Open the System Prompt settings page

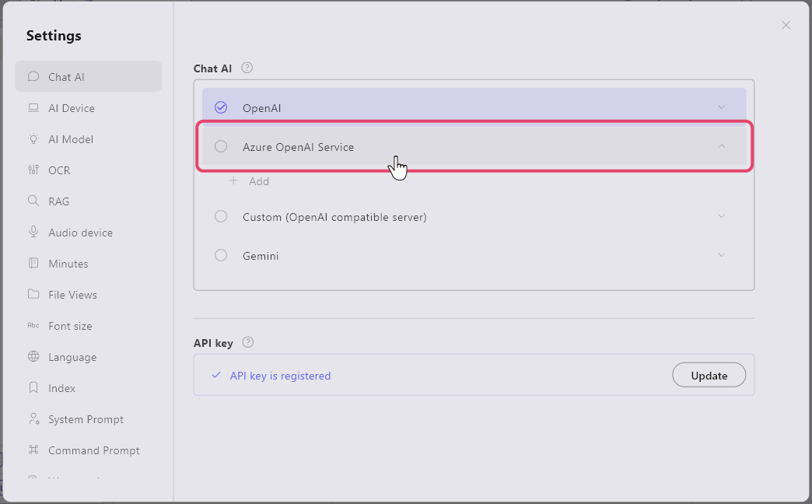[x=86, y=419]
